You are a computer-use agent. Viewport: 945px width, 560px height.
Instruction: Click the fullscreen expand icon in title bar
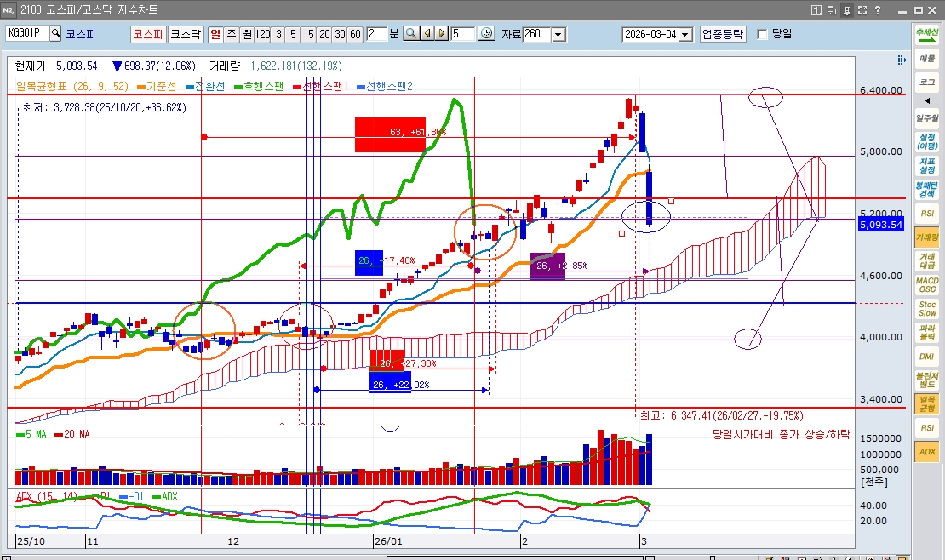point(862,10)
